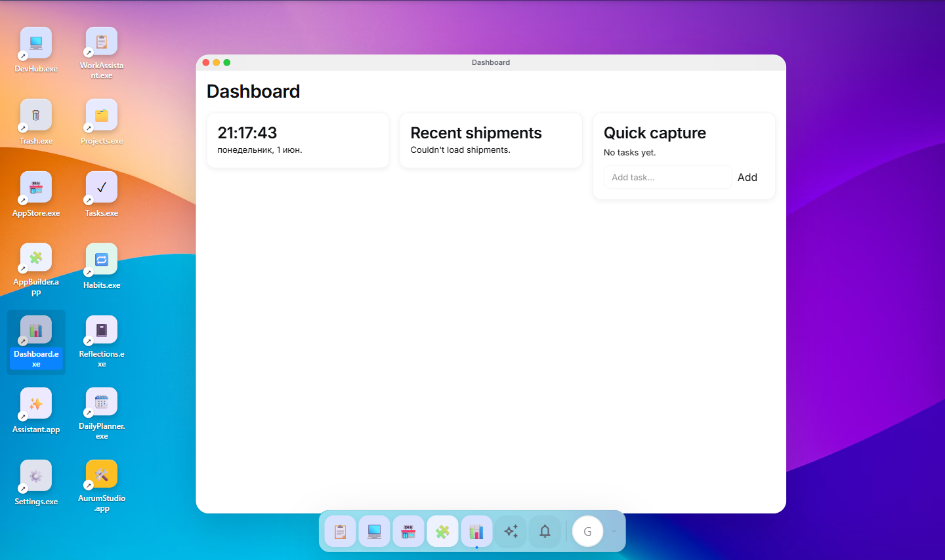
Task: Click the clipboard icon in the dock
Action: pyautogui.click(x=340, y=531)
